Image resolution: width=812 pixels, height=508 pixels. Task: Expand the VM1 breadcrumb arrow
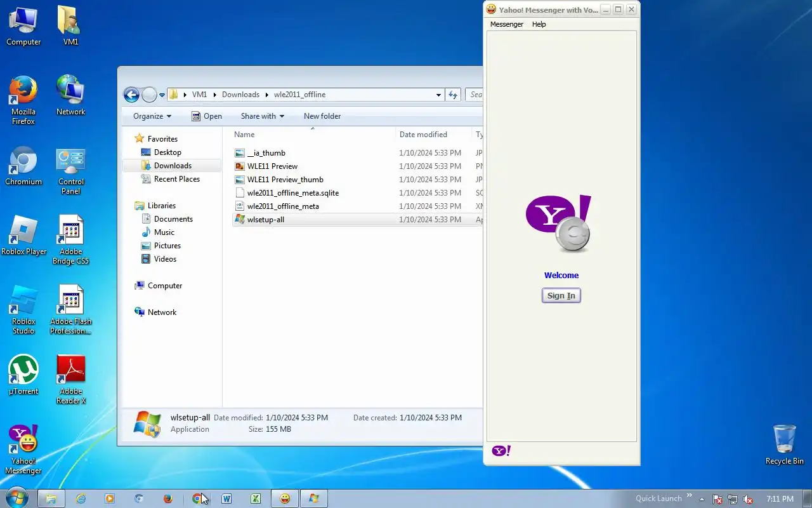pyautogui.click(x=214, y=95)
